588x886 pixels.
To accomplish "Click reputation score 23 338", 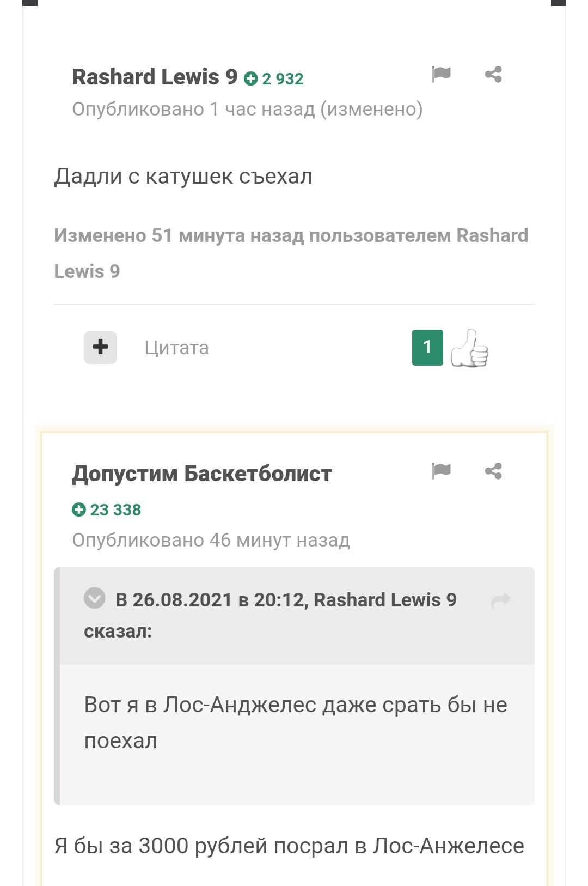I will [x=115, y=509].
